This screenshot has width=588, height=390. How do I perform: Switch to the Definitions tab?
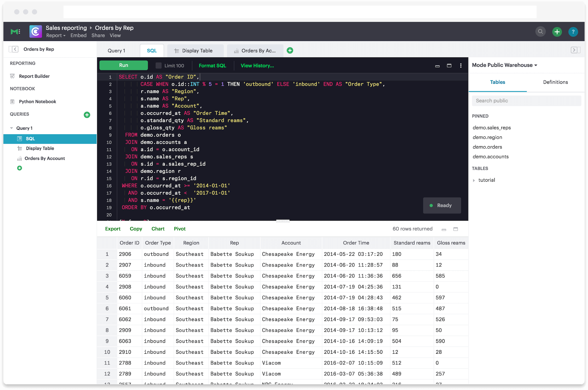[x=555, y=82]
